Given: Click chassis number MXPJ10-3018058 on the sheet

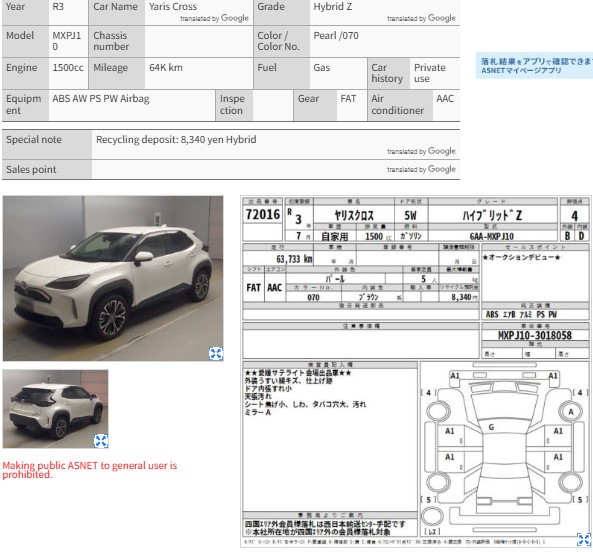Looking at the screenshot, I should [534, 335].
